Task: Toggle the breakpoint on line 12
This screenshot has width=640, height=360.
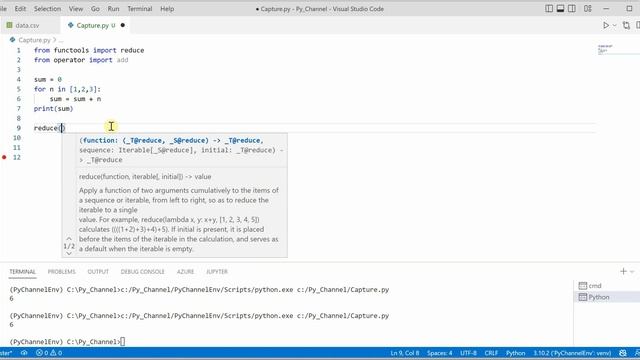Action: pyautogui.click(x=4, y=157)
